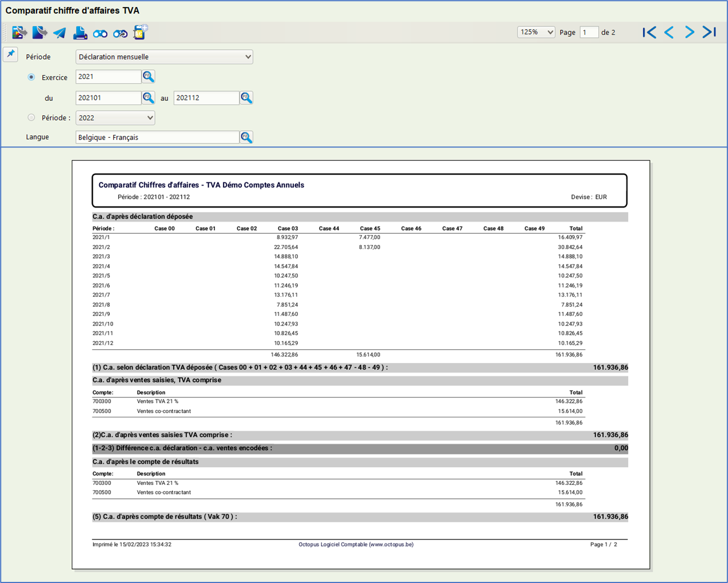
Task: Open lookup magnifier next to Exercice 2021
Action: click(148, 77)
